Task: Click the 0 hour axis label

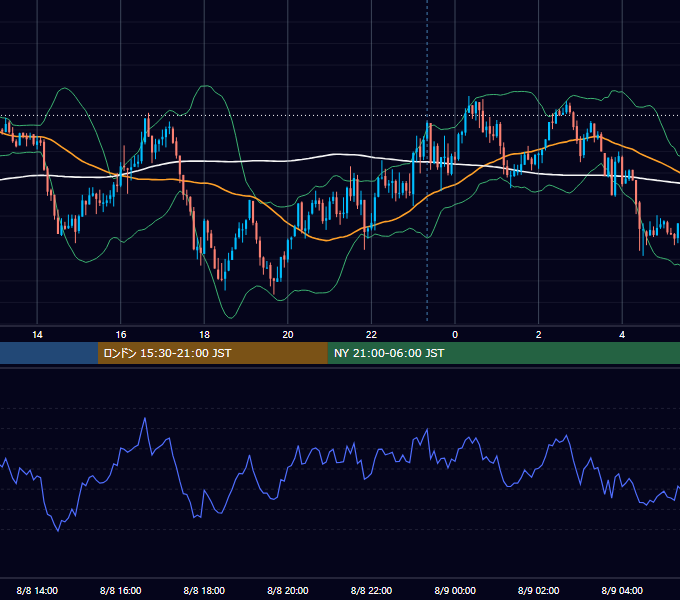Action: (455, 335)
